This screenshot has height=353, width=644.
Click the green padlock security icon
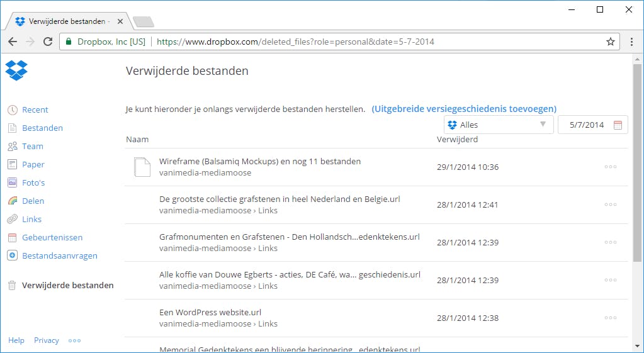69,42
